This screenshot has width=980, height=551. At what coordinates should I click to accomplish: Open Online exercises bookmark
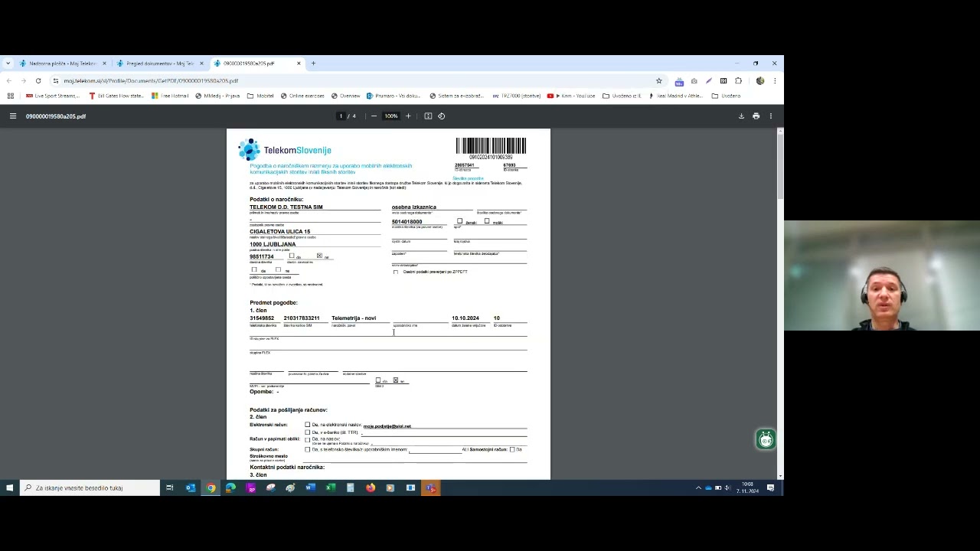point(302,96)
